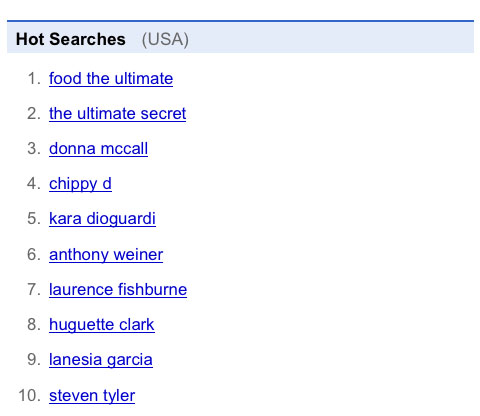The width and height of the screenshot is (480, 416).
Task: Click the rank number 7 marker
Action: click(34, 289)
